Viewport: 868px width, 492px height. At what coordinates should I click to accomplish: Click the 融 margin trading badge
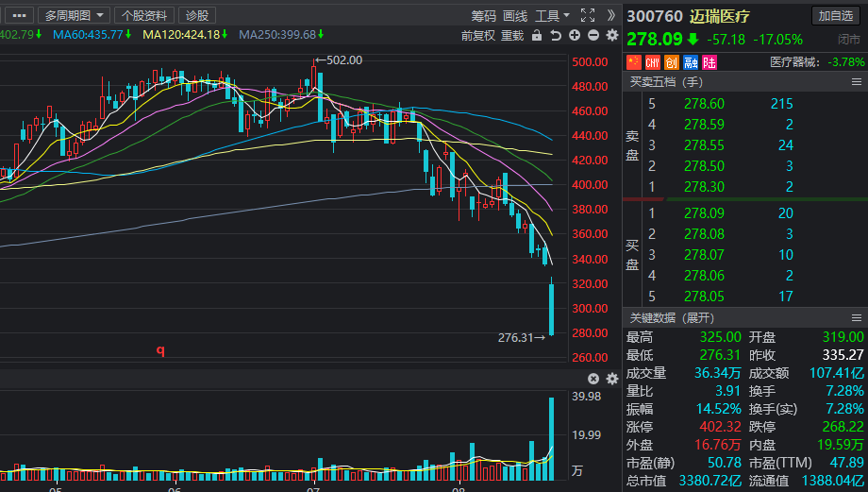691,62
